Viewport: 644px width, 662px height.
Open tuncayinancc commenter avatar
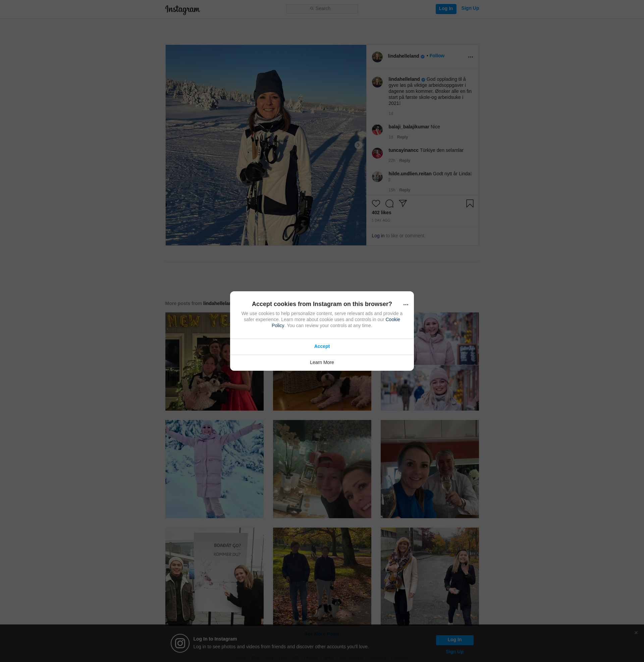(x=377, y=153)
